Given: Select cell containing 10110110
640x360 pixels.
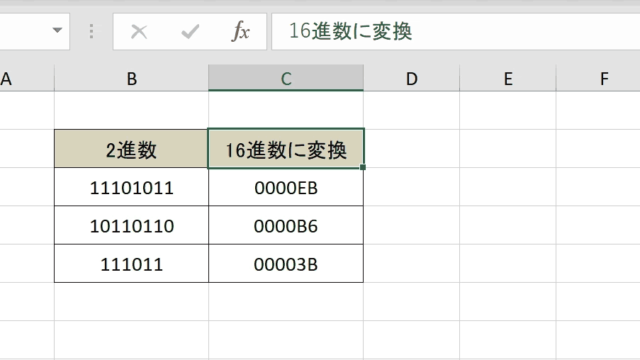Looking at the screenshot, I should pyautogui.click(x=131, y=225).
